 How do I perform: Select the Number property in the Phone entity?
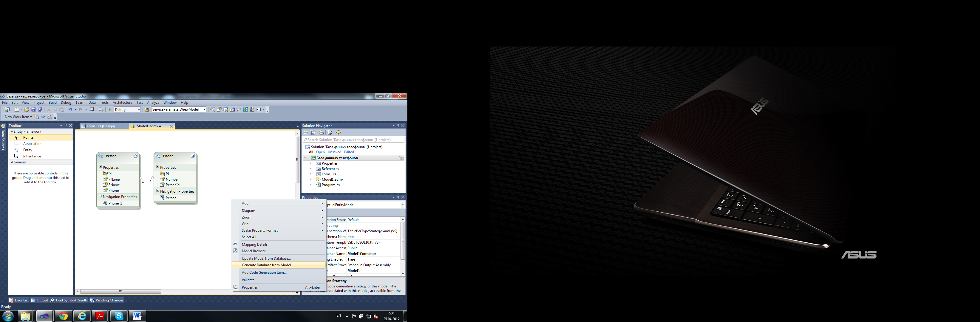click(169, 179)
